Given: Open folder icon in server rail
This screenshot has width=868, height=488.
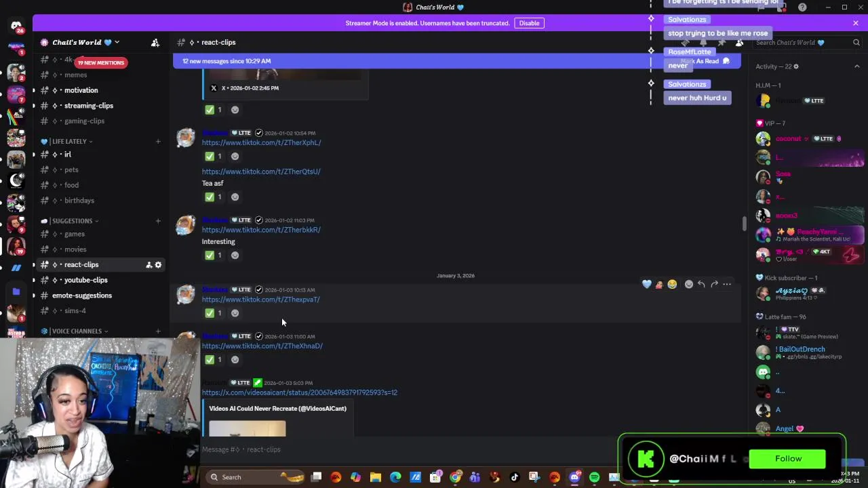Looking at the screenshot, I should tap(16, 291).
